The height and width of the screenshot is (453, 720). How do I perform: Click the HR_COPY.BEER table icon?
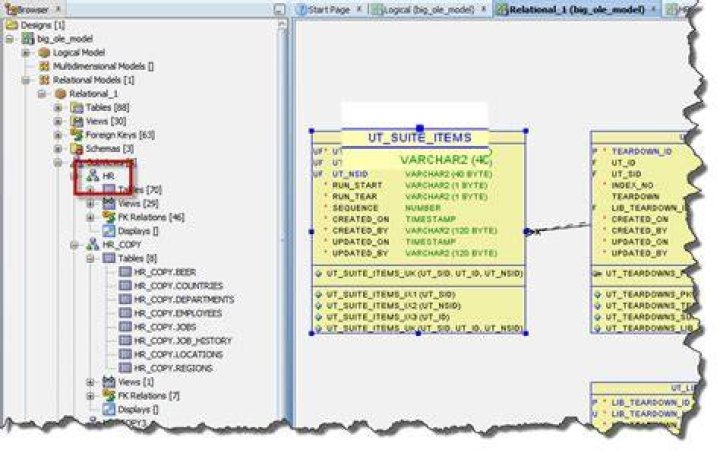point(125,272)
